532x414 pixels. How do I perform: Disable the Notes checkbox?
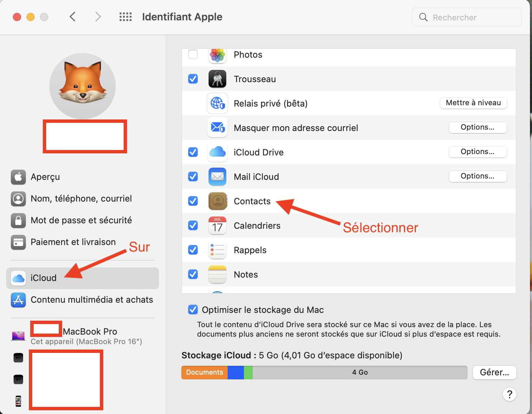pos(193,274)
